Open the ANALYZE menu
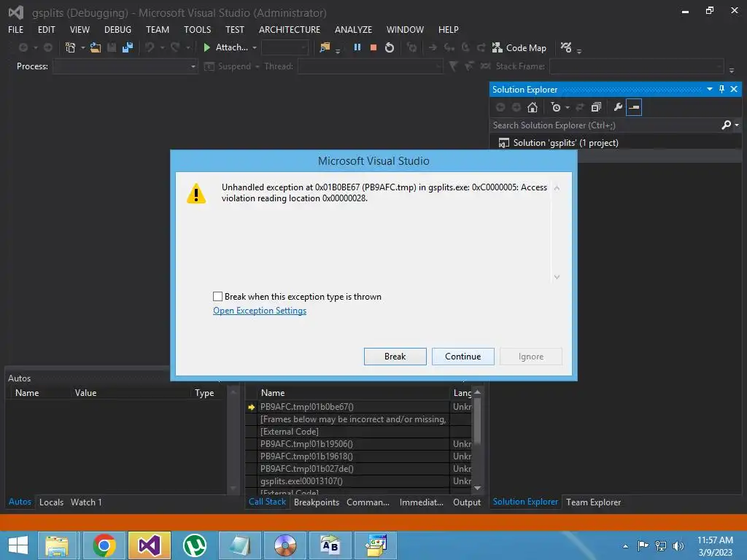 point(353,29)
